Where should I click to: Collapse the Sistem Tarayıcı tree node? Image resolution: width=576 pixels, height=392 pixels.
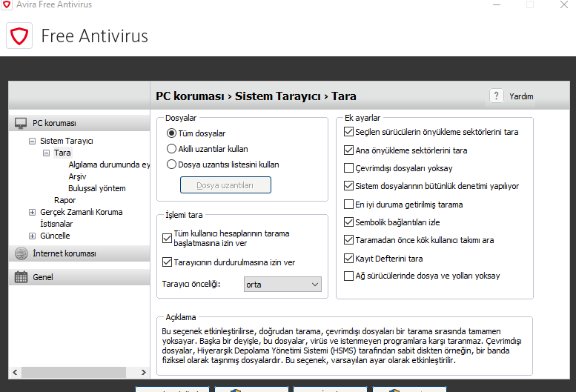pyautogui.click(x=33, y=141)
